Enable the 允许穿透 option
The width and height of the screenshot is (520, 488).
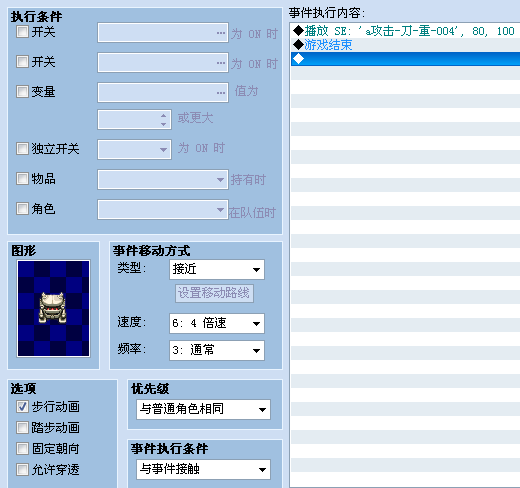click(x=22, y=470)
